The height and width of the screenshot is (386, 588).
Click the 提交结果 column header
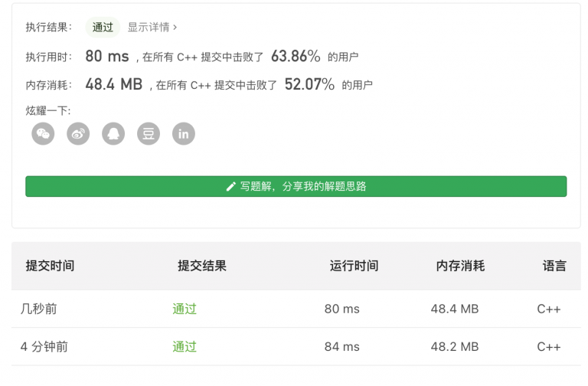click(202, 267)
